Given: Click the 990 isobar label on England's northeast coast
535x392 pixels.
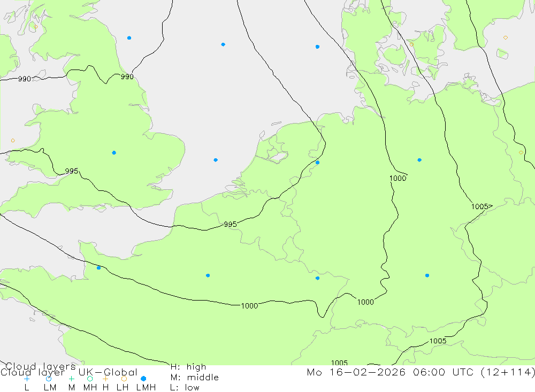Looking at the screenshot, I should pos(127,77).
